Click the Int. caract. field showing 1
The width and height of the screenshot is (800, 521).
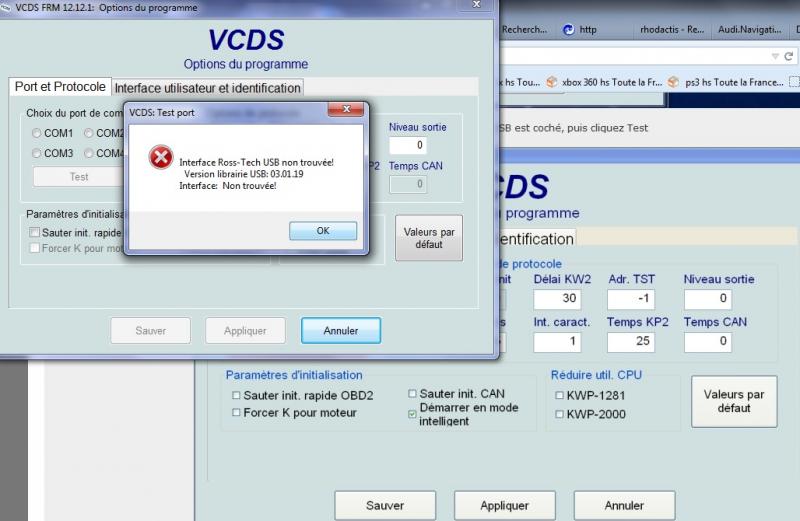pyautogui.click(x=557, y=342)
